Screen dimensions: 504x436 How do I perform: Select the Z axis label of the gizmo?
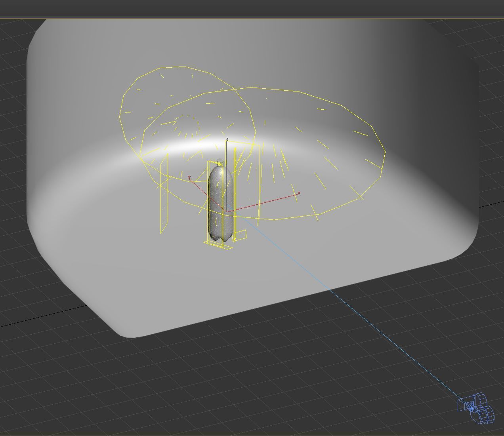(227, 139)
